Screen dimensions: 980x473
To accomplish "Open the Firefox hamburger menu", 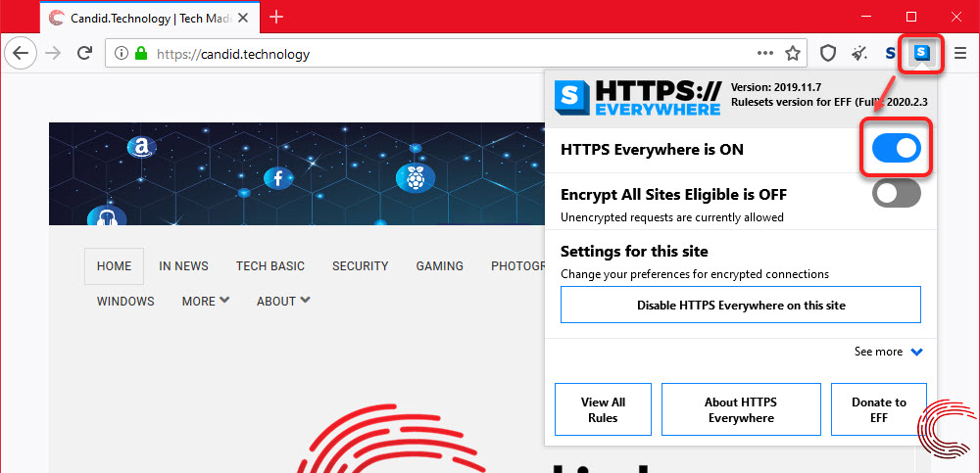I will [x=960, y=54].
